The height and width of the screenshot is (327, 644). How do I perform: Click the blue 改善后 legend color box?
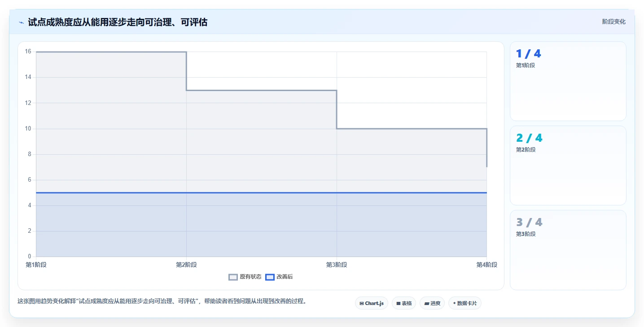pos(270,277)
